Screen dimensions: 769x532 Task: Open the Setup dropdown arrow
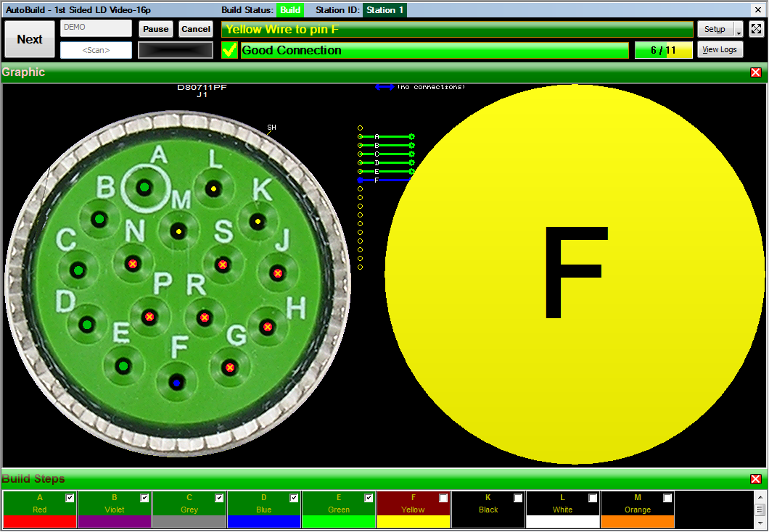click(739, 30)
